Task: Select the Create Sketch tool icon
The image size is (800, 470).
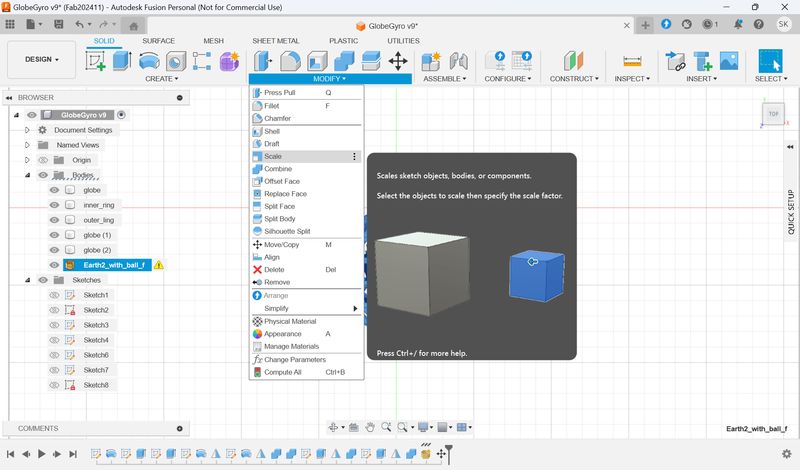Action: (95, 61)
